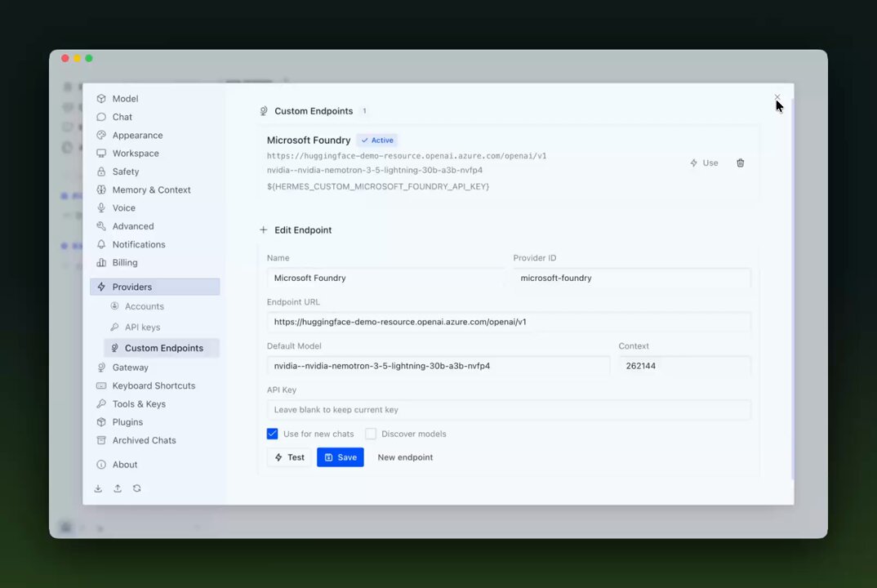Enable the Discover models checkbox
877x588 pixels.
tap(371, 434)
